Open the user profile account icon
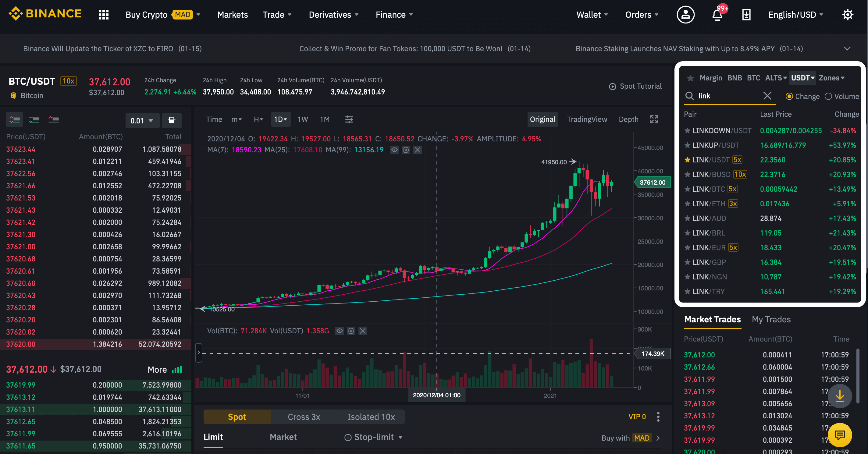Image resolution: width=868 pixels, height=454 pixels. click(x=685, y=15)
